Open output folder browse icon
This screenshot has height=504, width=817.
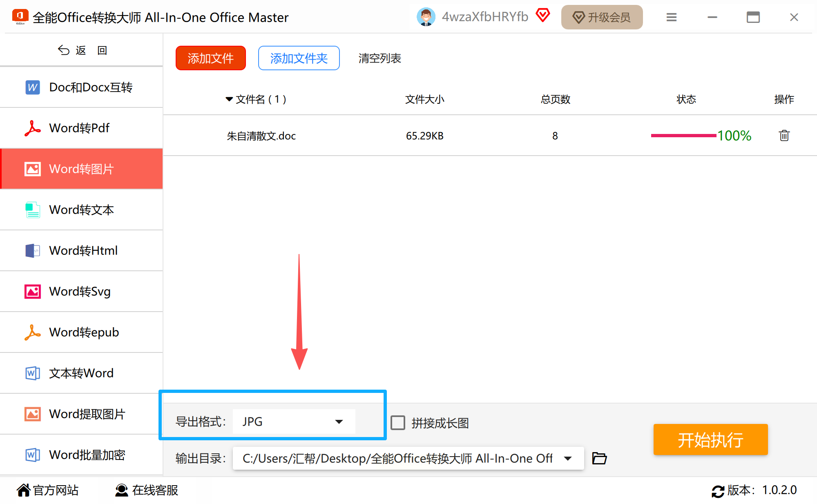coord(599,458)
